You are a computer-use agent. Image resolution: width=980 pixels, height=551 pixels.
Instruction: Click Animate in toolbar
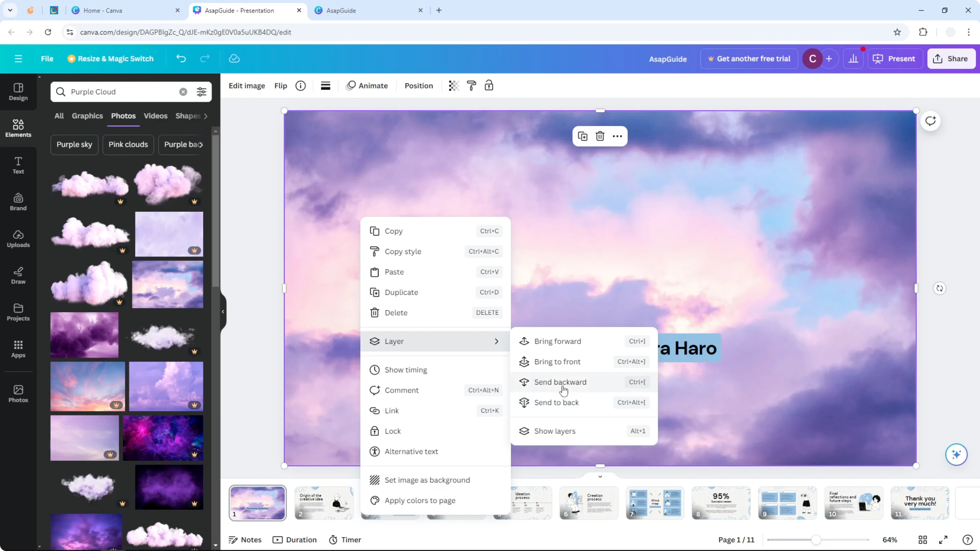tap(367, 85)
